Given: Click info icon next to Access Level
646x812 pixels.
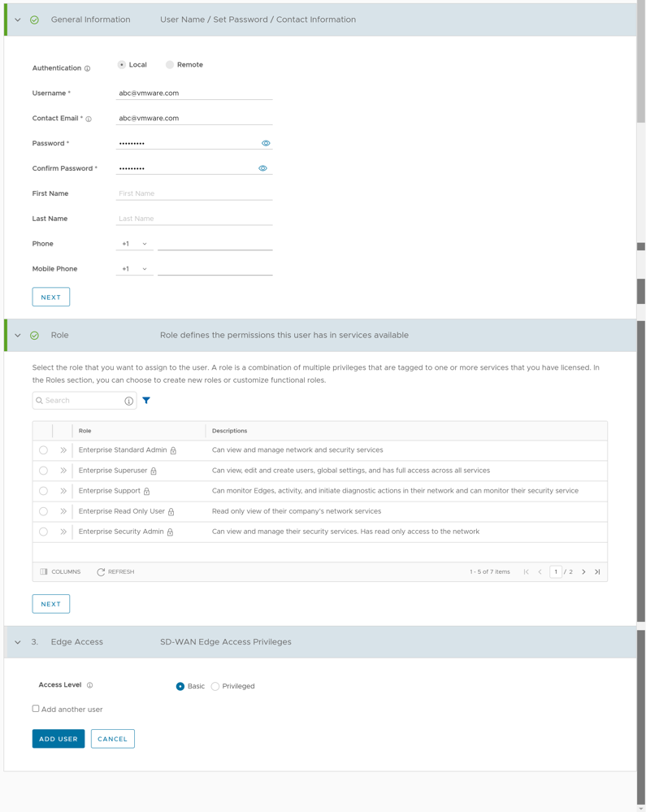Looking at the screenshot, I should point(90,685).
